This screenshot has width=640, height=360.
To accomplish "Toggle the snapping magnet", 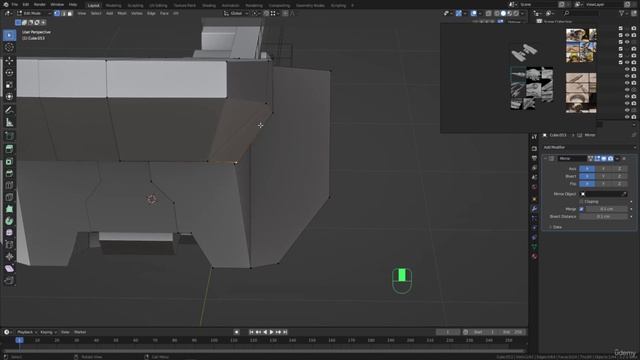I will tap(266, 13).
